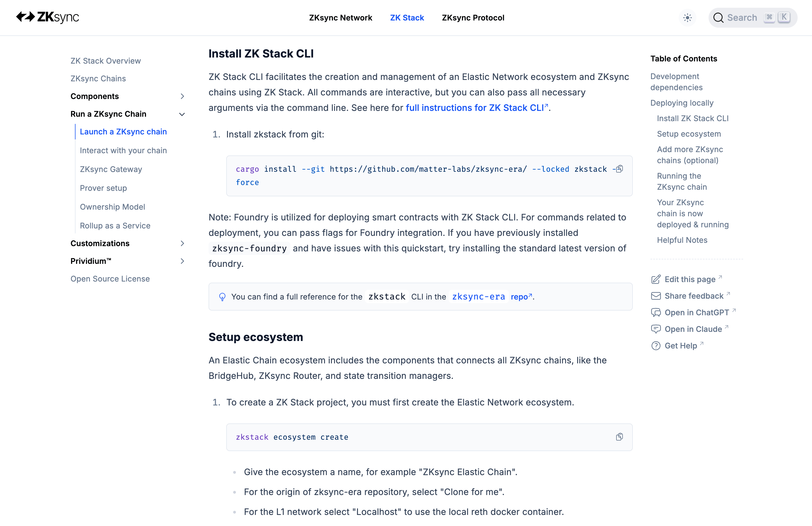Jump to Setup ecosystem in contents
The image size is (812, 526).
point(689,134)
